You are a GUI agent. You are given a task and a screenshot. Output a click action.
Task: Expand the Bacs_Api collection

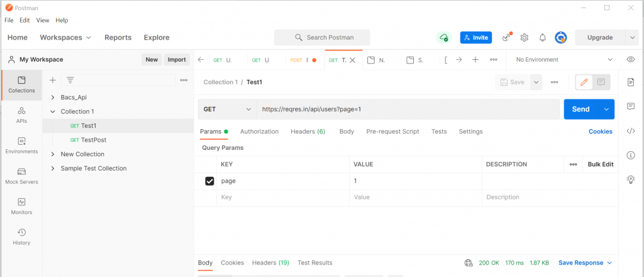[x=53, y=98]
